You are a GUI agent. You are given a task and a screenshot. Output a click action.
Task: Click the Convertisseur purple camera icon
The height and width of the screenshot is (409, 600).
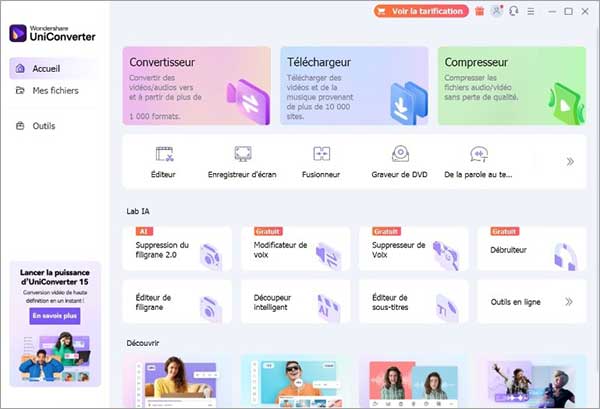click(249, 101)
